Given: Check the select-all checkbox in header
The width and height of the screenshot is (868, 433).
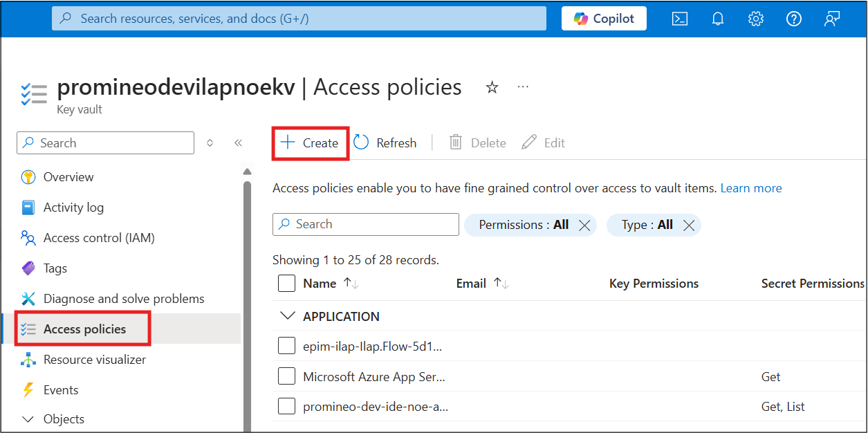Looking at the screenshot, I should [x=286, y=284].
